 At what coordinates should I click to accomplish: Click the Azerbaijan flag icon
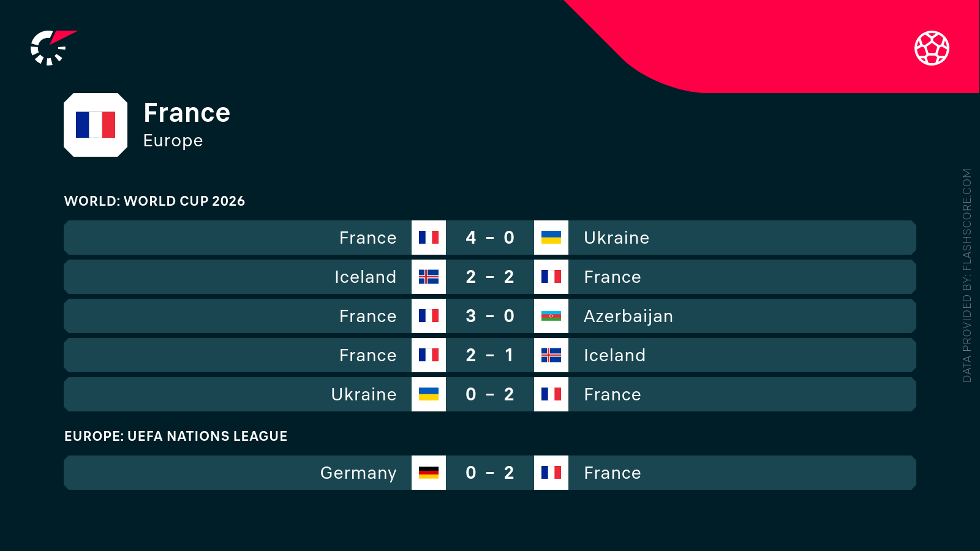[x=551, y=316]
